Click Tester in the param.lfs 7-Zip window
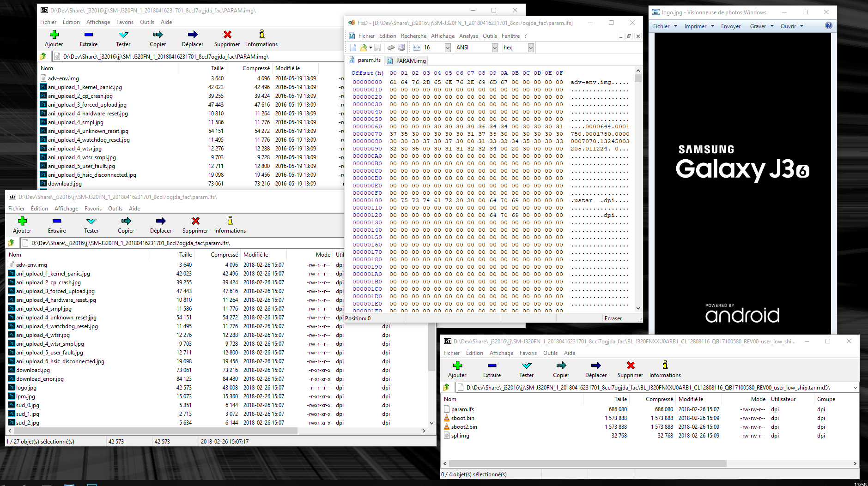Viewport: 868px width, 486px height. tap(91, 225)
